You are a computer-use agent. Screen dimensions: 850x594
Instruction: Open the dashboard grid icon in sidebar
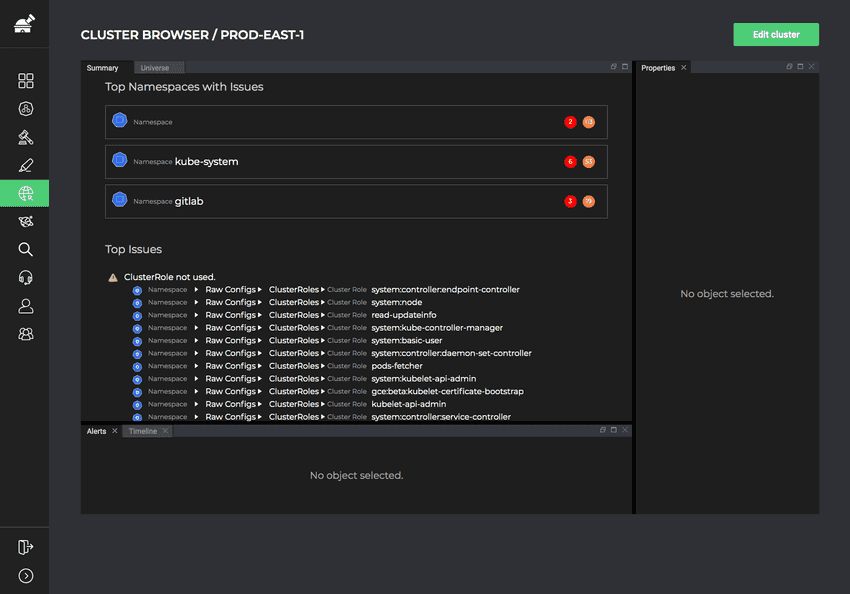pos(26,81)
